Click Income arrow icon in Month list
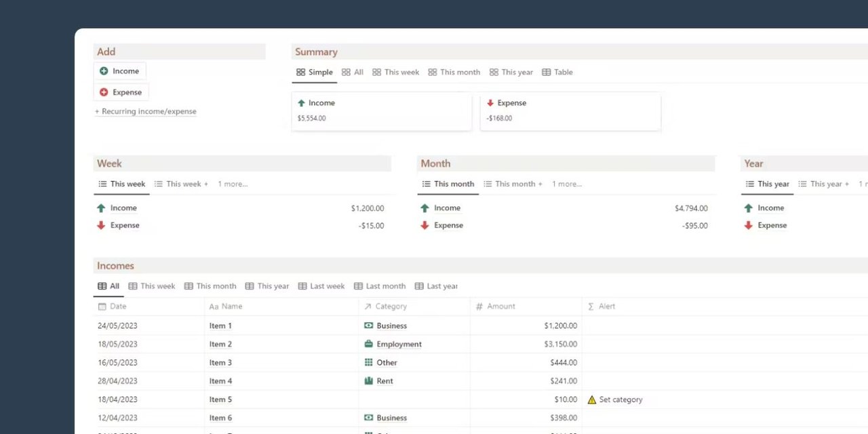The width and height of the screenshot is (868, 434). 425,208
